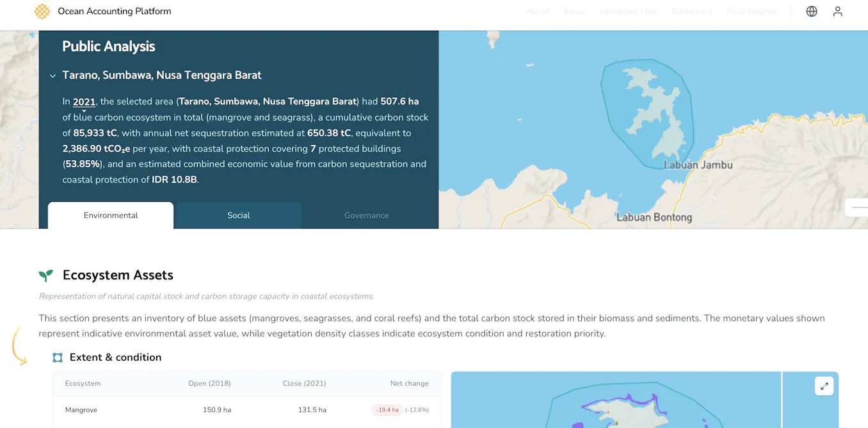Click the Open (2018) column header

tap(209, 384)
